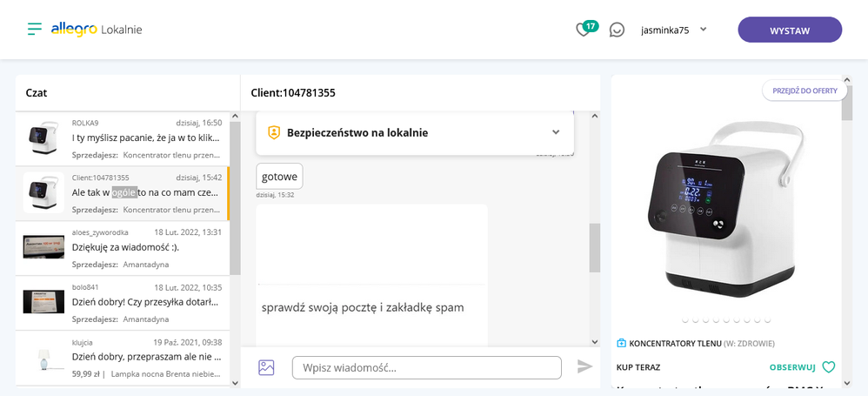
Task: Click Amantadyna thumbnail in bolo841 row
Action: tap(43, 301)
